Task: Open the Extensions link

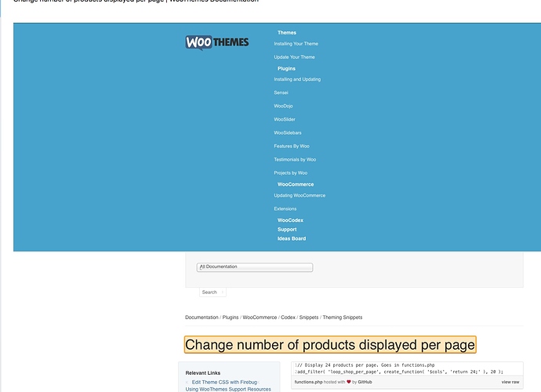Action: click(x=285, y=209)
